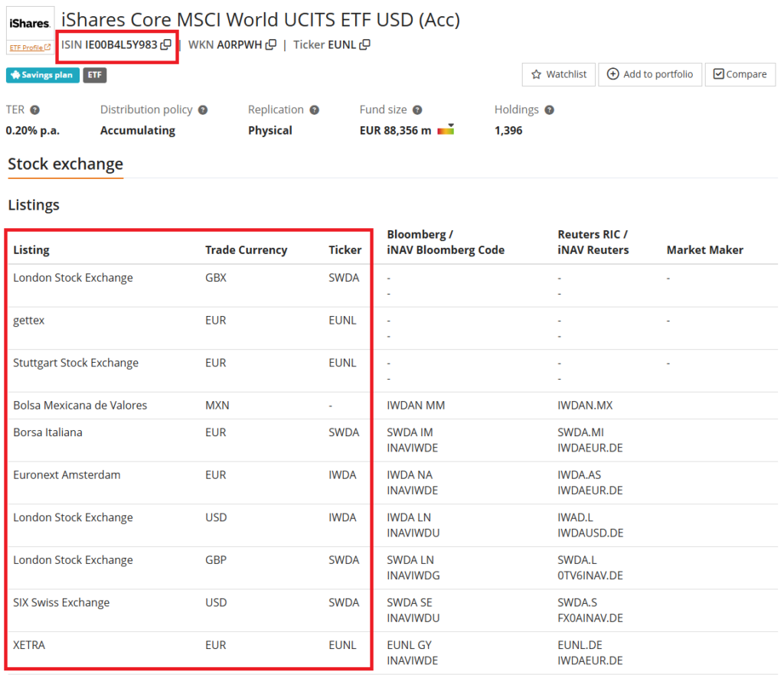Image resolution: width=784 pixels, height=678 pixels.
Task: Show Fund size help icon
Action: (417, 110)
